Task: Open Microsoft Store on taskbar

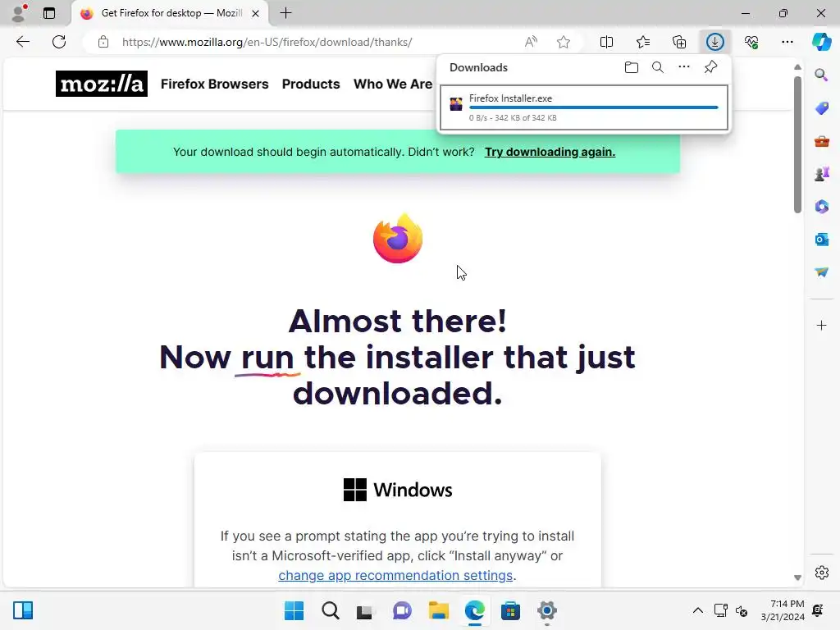Action: pos(510,610)
